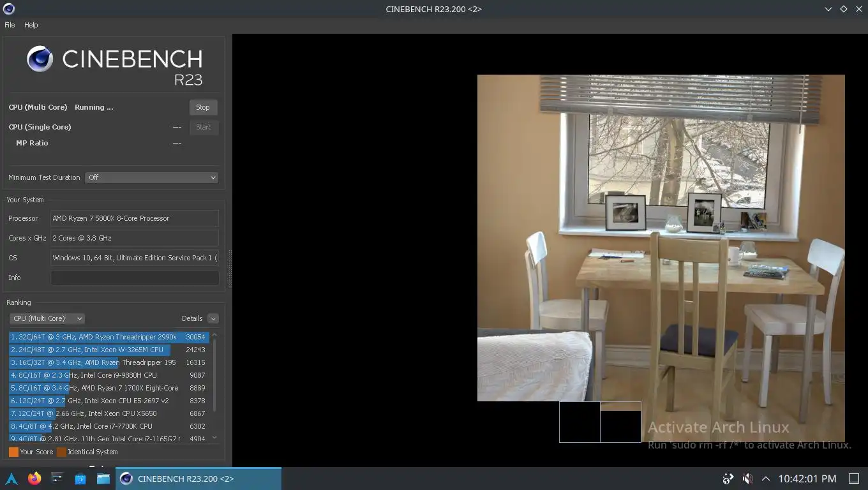Click the keep-above diamond button in the title bar

click(x=843, y=9)
